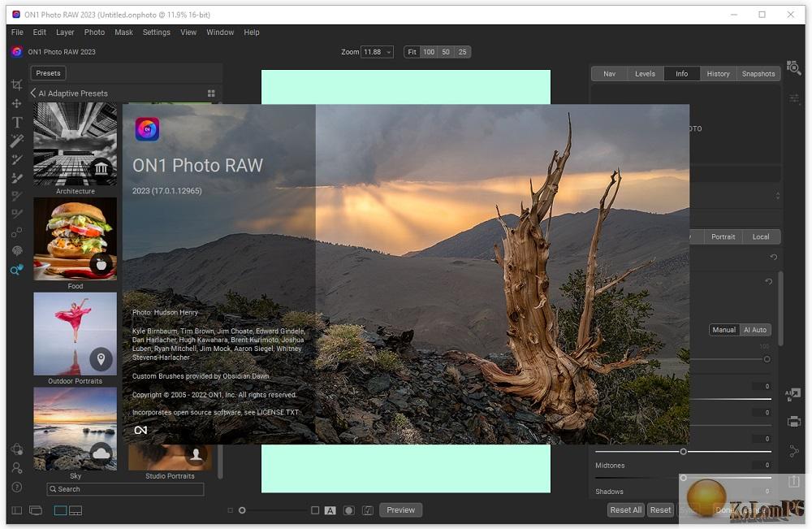Switch to the History tab
Screen dimensions: 812x529
(718, 74)
